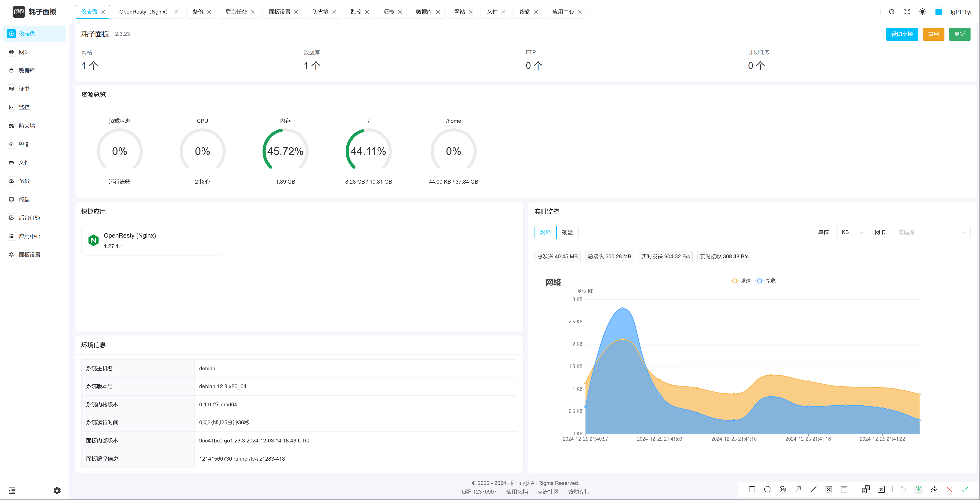Select the ellipse annotation tool

(767, 489)
